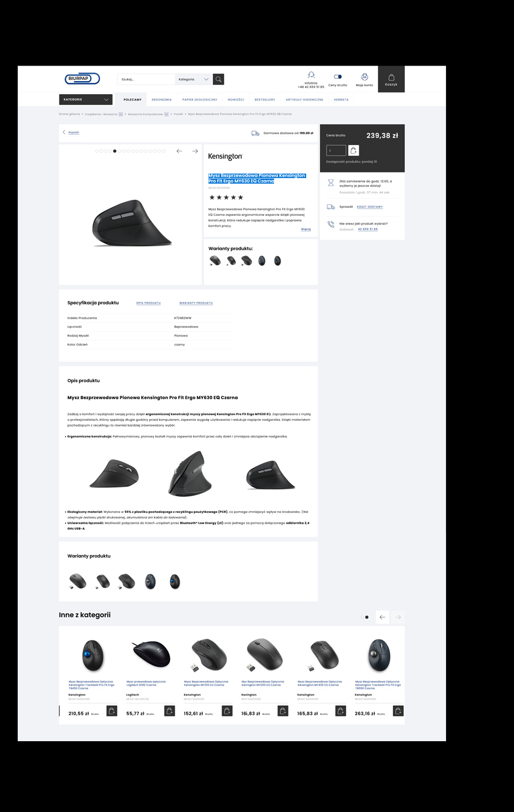This screenshot has height=812, width=514.
Task: Open the Koszyk cart icon
Action: pyautogui.click(x=391, y=79)
